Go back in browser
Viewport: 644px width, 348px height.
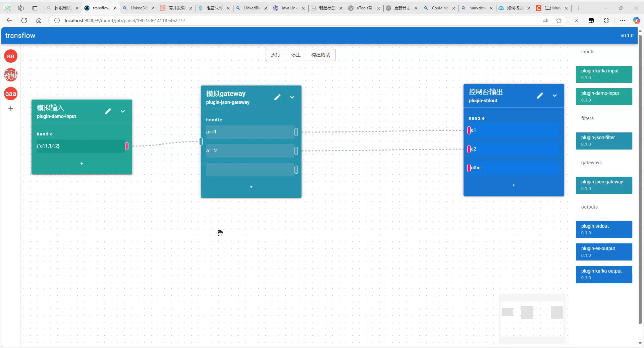click(9, 20)
